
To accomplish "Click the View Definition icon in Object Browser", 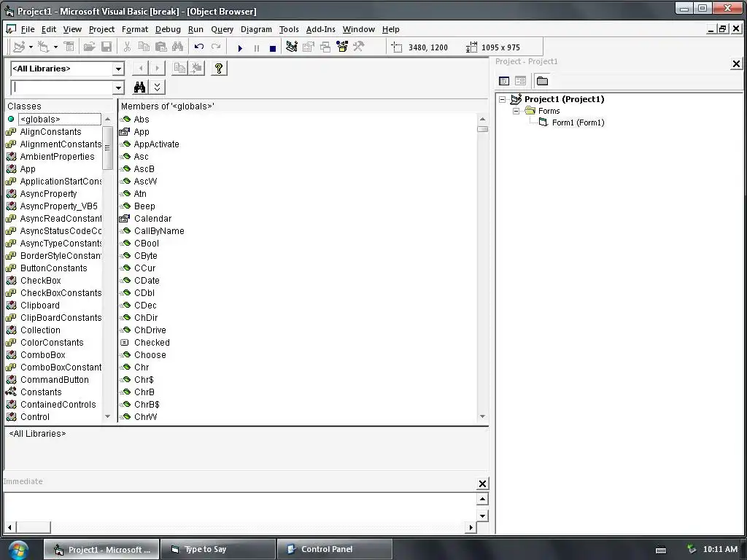I will pos(196,68).
